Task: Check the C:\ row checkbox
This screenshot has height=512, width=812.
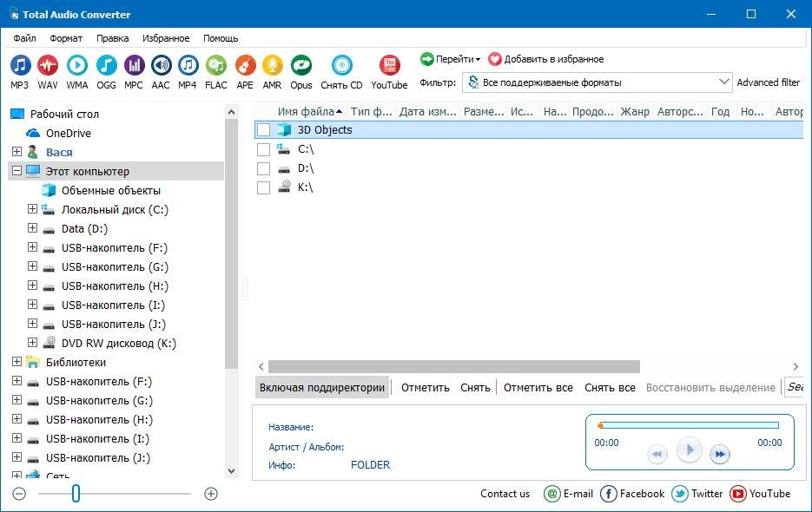Action: [264, 149]
